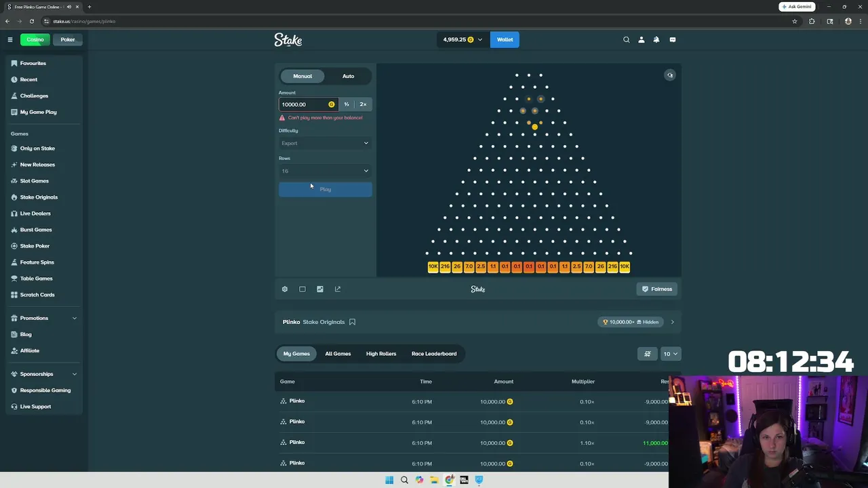Open File Explorer from taskbar
This screenshot has width=868, height=488.
tap(434, 480)
